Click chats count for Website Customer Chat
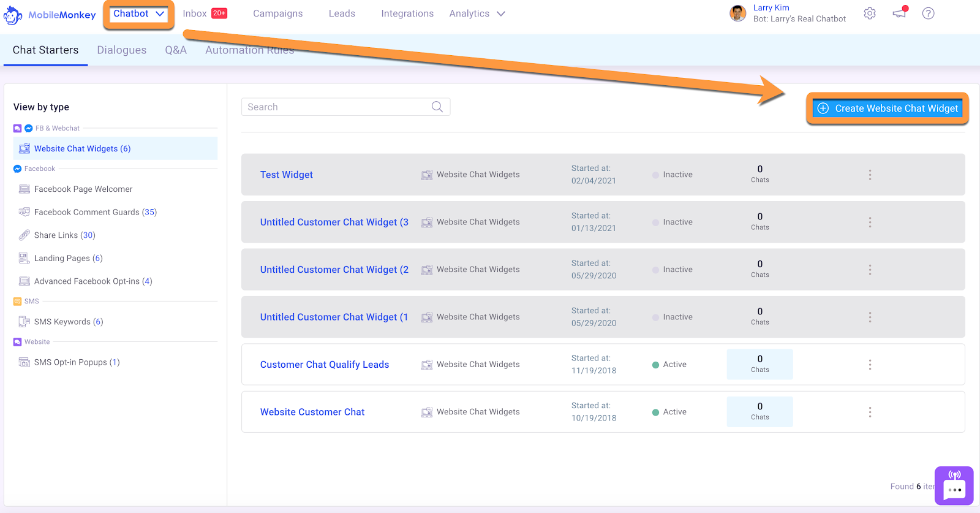The image size is (980, 513). 760,412
